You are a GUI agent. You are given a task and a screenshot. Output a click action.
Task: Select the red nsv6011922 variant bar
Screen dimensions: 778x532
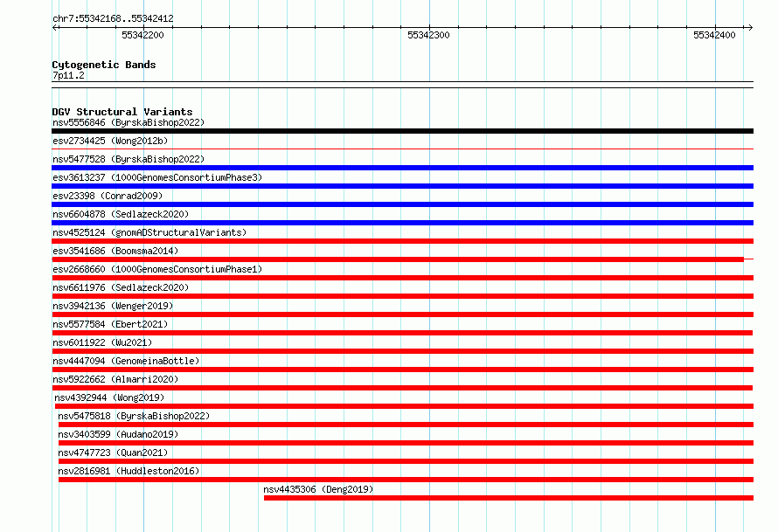402,351
